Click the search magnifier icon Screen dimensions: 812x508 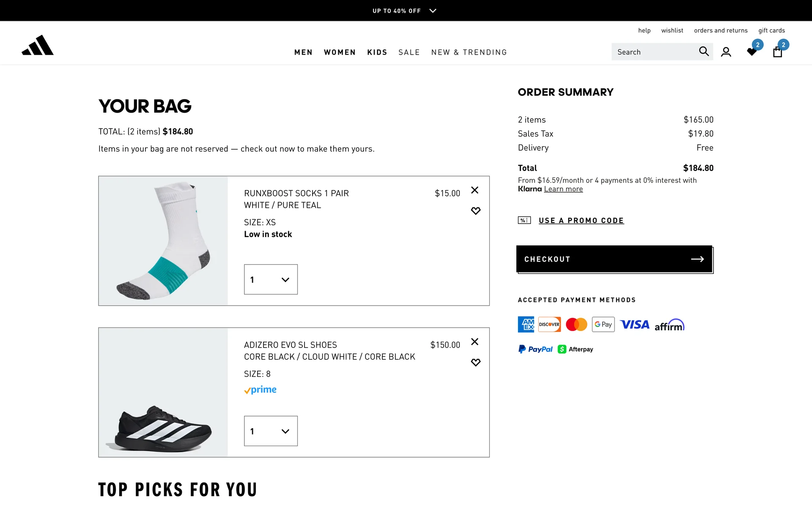point(703,52)
